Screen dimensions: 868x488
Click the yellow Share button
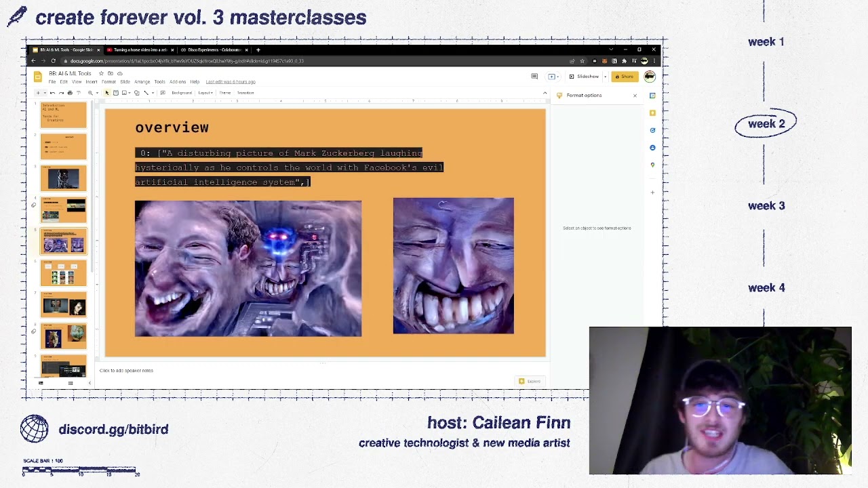click(625, 77)
